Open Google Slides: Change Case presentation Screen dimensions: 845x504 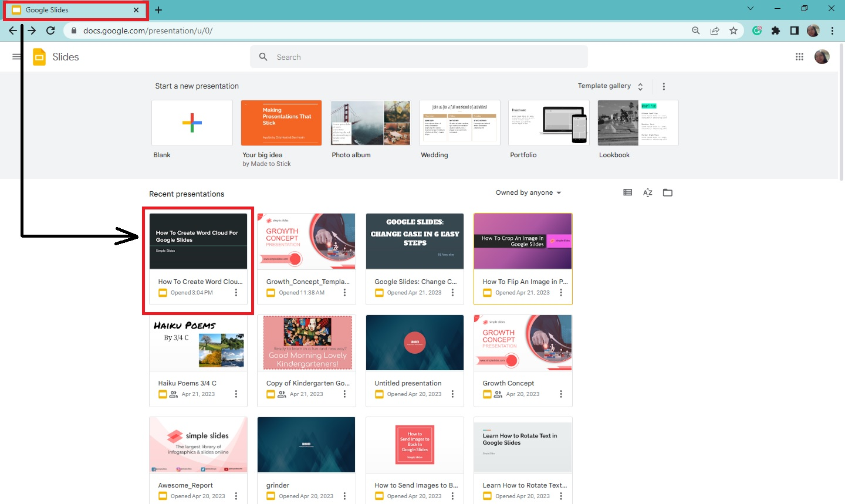[x=415, y=241]
